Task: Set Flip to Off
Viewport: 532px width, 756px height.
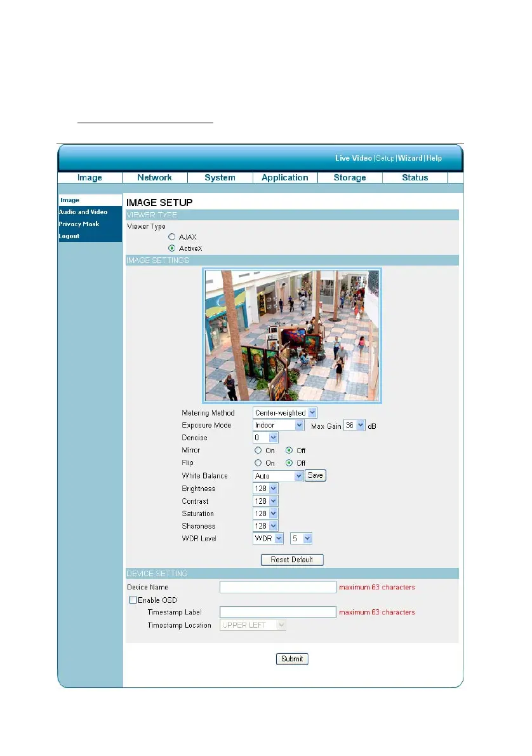Action: [289, 463]
